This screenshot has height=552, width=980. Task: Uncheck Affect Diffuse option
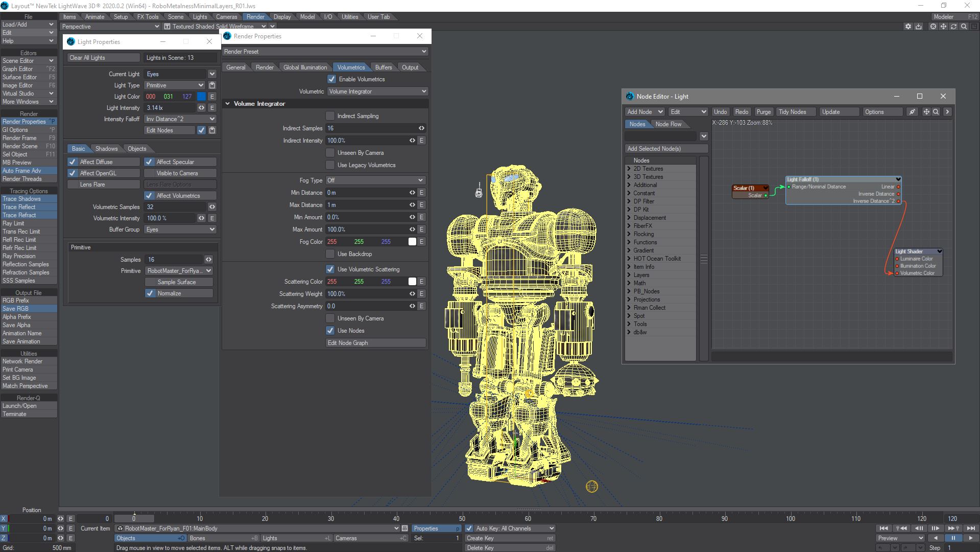click(x=73, y=162)
